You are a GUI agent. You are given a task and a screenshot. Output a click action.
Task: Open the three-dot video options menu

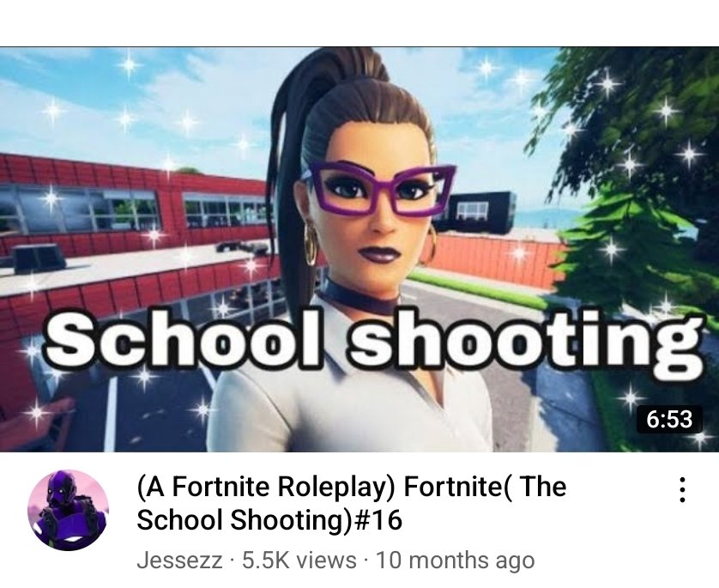click(682, 490)
